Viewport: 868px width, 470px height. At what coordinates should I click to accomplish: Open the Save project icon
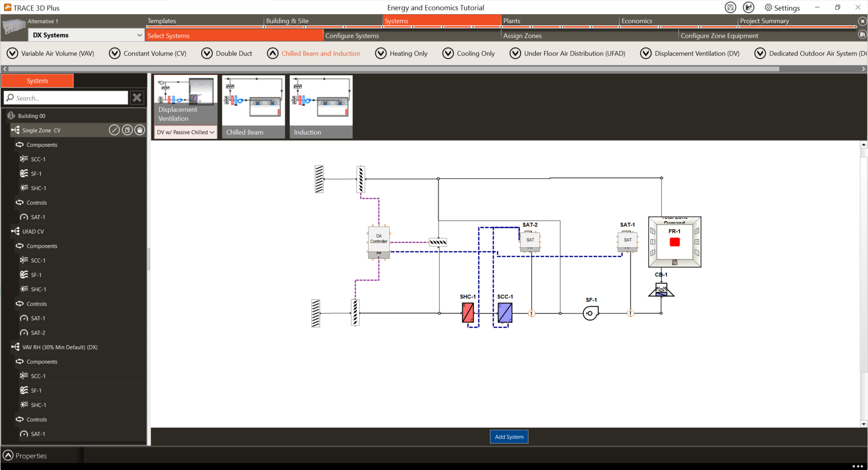pos(730,7)
